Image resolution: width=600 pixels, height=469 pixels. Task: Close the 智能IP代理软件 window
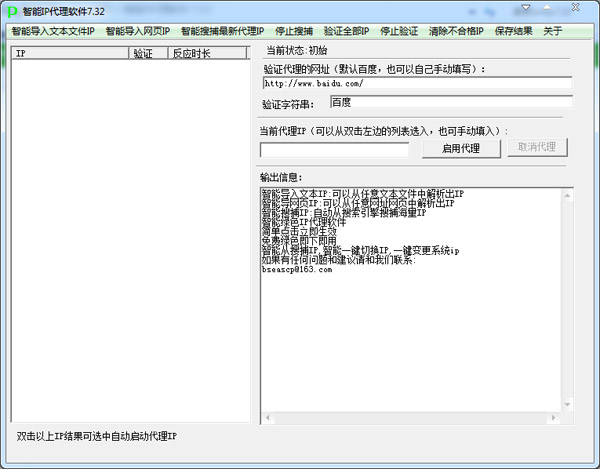pyautogui.click(x=576, y=7)
